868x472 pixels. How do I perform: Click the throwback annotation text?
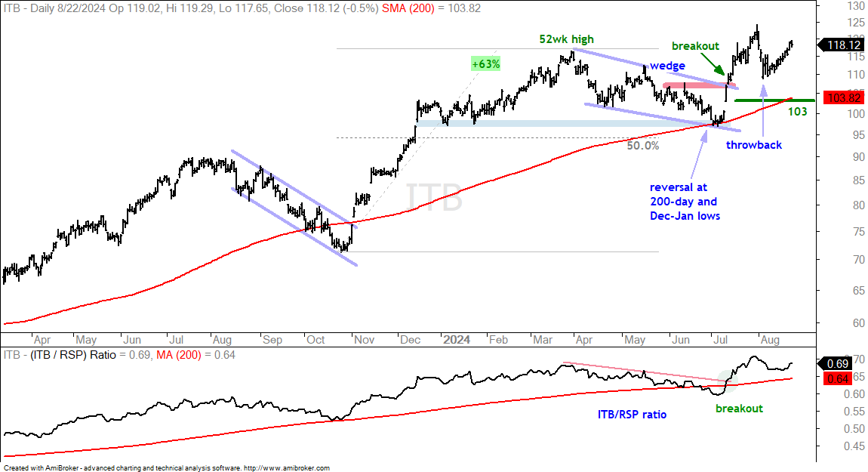click(x=754, y=145)
